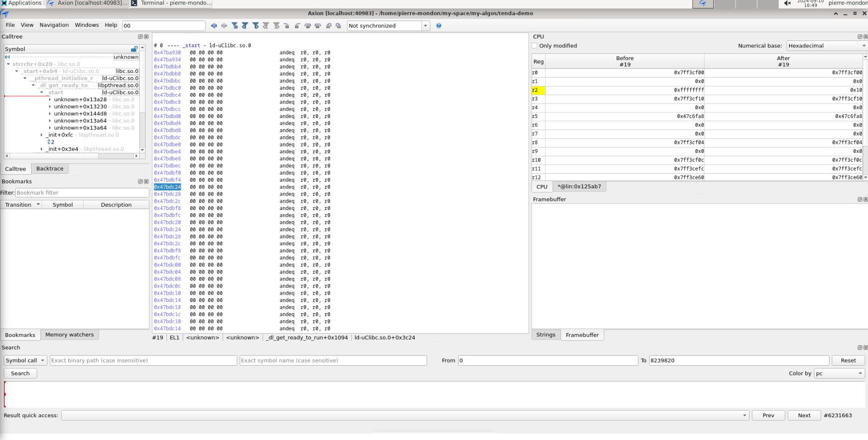Click the first address link 0x47ba930
This screenshot has width=868, height=440.
[167, 53]
